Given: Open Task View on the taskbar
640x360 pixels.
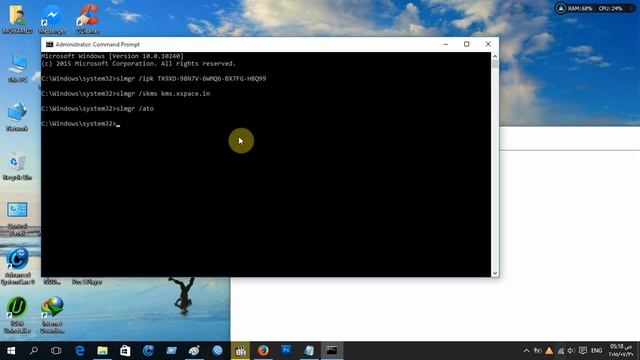Looking at the screenshot, I should pyautogui.click(x=56, y=351).
